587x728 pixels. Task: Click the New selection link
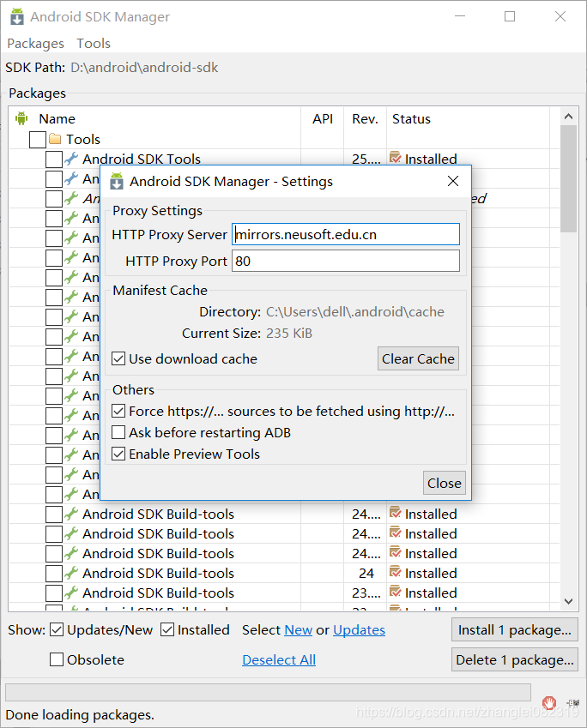(x=298, y=630)
